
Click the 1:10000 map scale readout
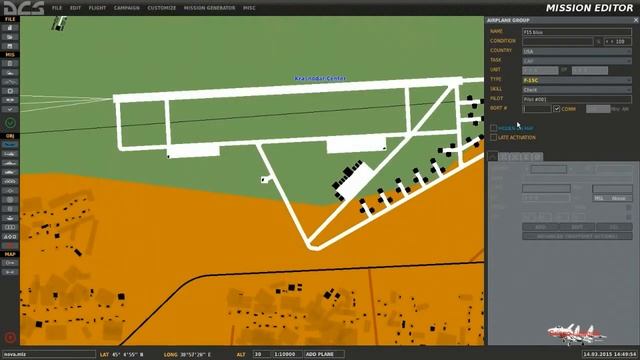click(x=287, y=354)
